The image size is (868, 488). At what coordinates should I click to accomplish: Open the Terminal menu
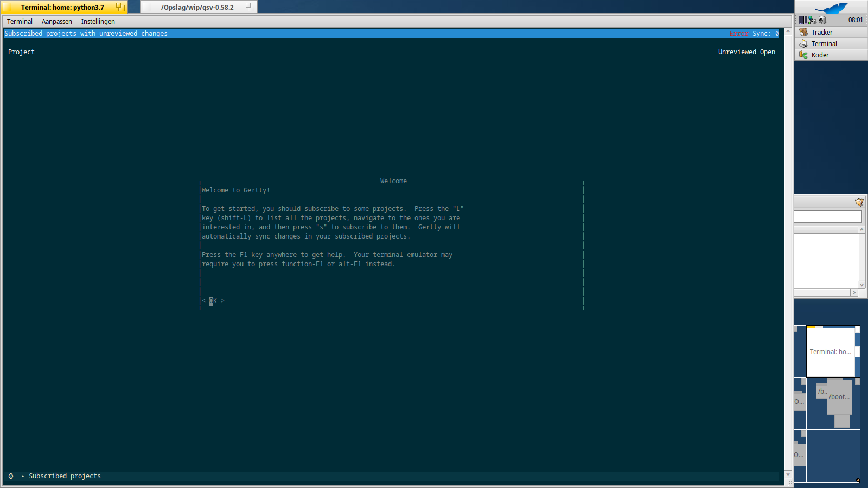pos(20,22)
